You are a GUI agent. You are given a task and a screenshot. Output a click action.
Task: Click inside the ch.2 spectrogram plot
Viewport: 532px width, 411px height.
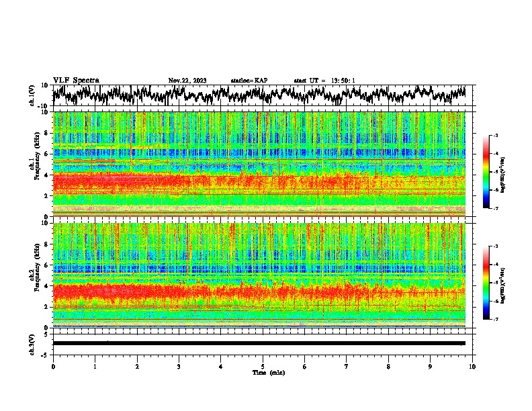click(x=259, y=275)
